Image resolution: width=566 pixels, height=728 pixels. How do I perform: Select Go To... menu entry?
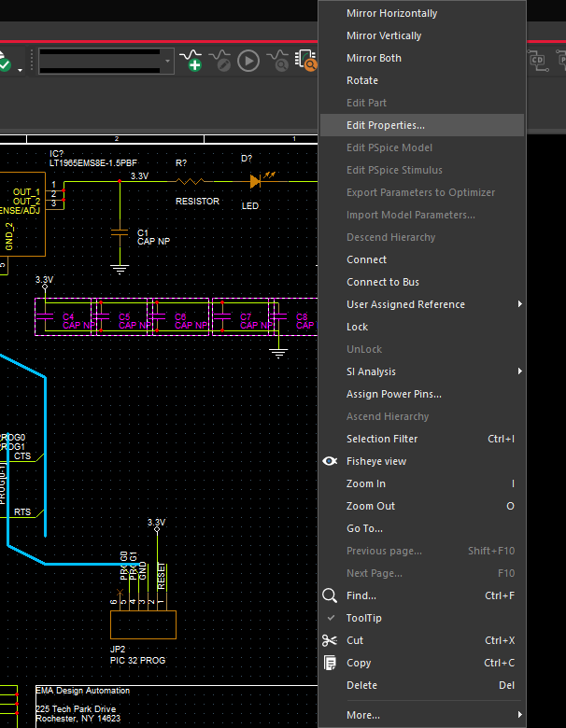422,528
